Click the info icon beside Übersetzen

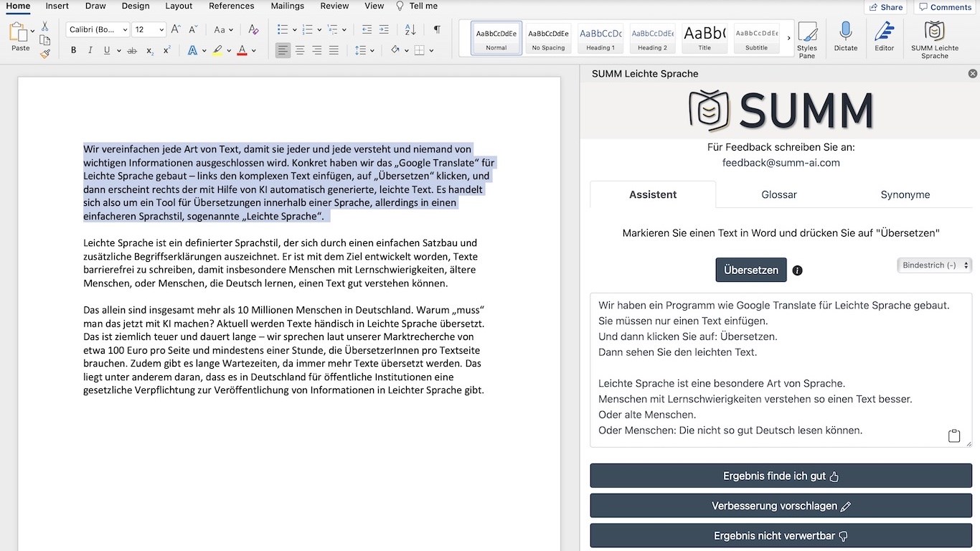tap(797, 270)
